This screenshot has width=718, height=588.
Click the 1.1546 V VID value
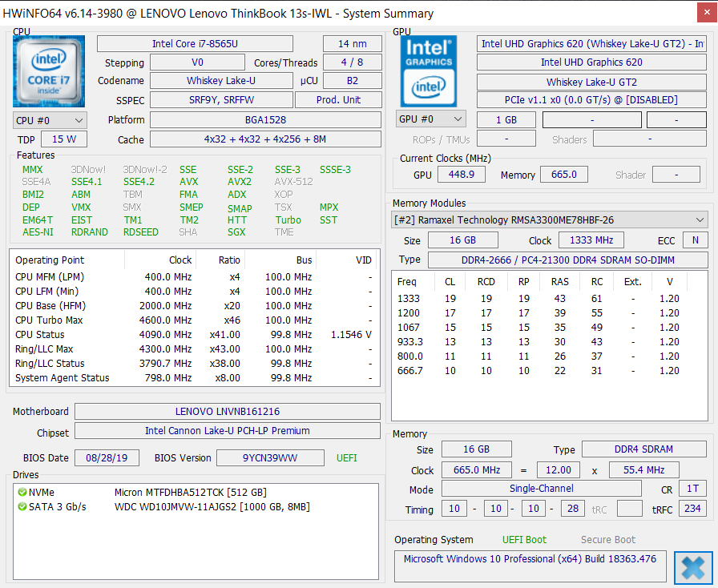351,335
